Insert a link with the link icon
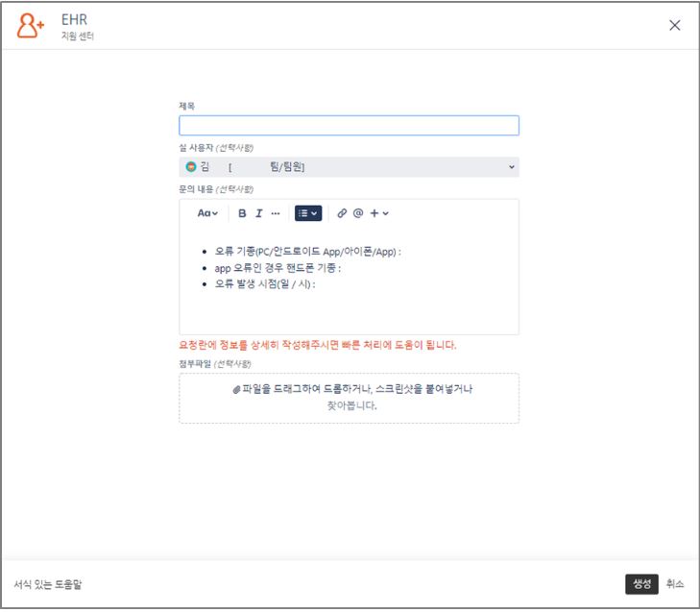This screenshot has height=612, width=700. click(342, 213)
